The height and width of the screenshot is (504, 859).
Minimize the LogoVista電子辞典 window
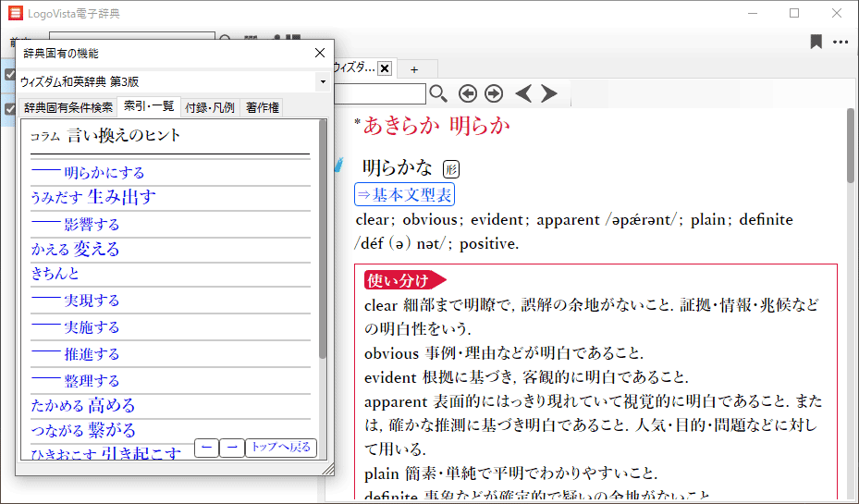point(753,13)
